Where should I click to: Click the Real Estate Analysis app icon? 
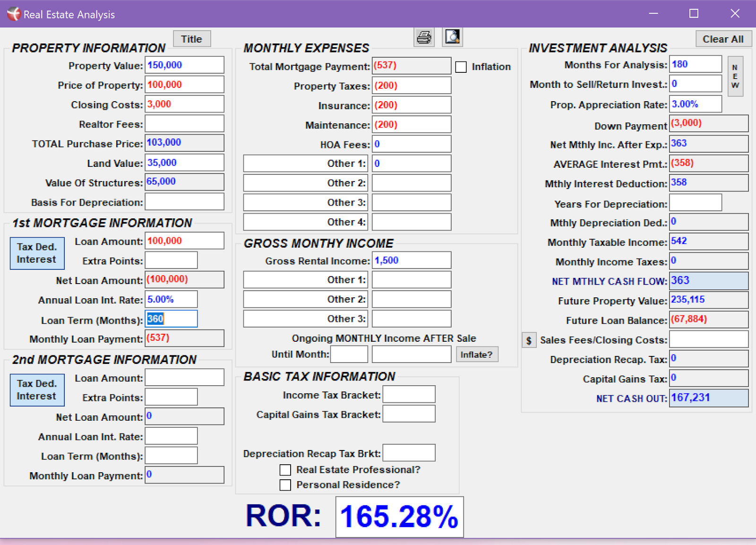[13, 14]
